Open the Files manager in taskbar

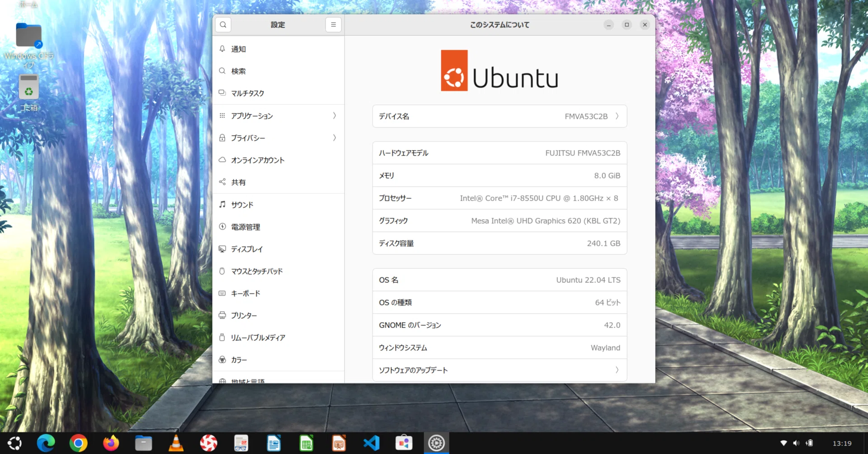click(x=143, y=443)
